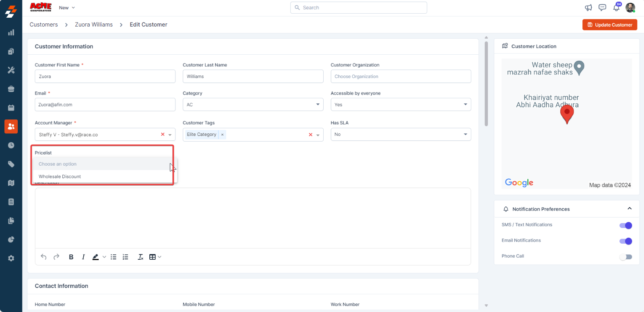Open the New menu in header

coord(67,8)
